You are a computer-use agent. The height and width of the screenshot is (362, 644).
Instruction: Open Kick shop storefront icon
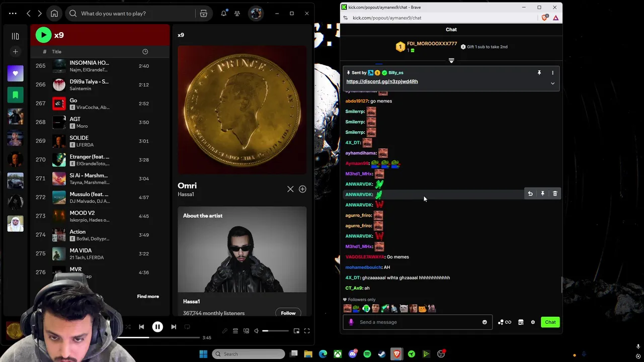(x=521, y=322)
